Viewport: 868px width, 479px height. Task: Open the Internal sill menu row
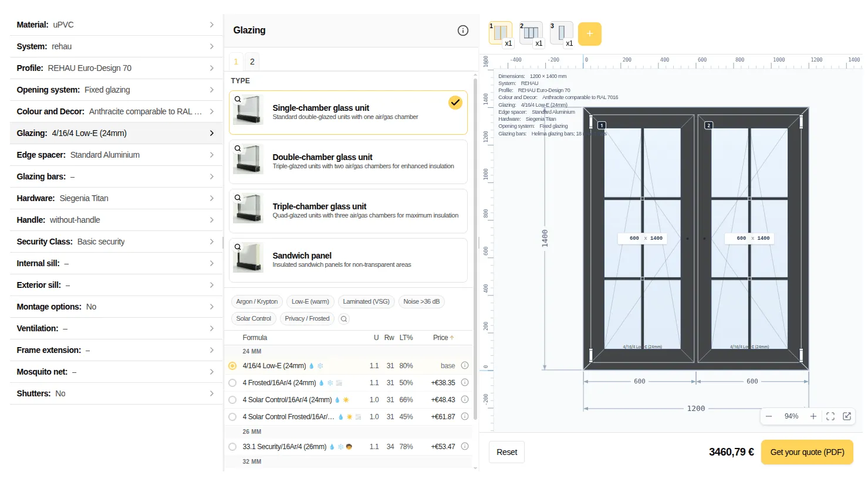click(115, 263)
